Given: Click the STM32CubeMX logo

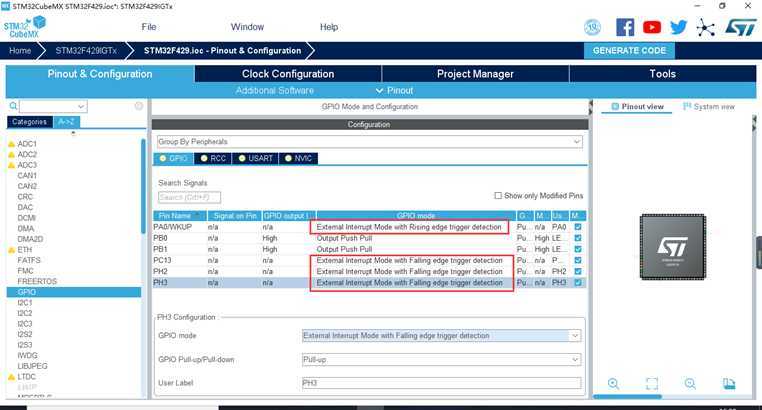Looking at the screenshot, I should [x=25, y=27].
